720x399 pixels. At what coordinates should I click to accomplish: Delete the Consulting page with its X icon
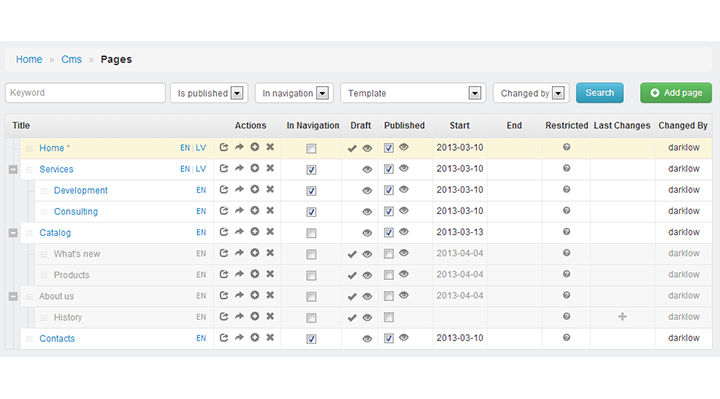[270, 211]
